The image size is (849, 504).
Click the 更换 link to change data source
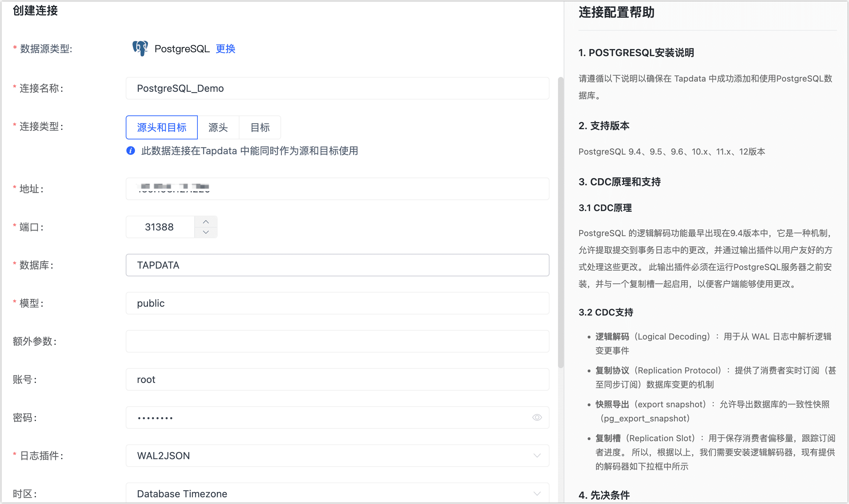coord(225,49)
